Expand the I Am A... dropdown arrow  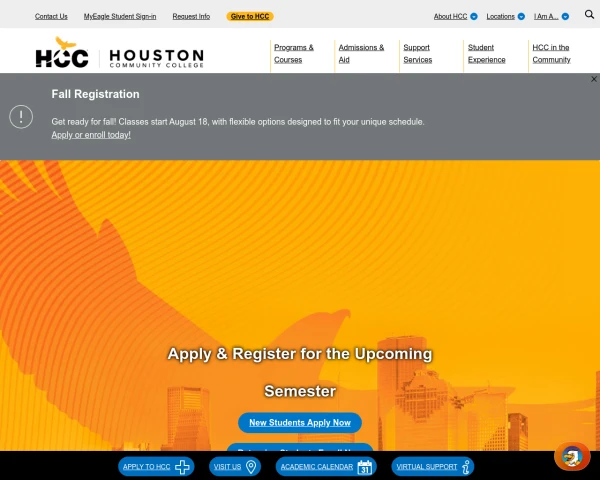[x=565, y=16]
